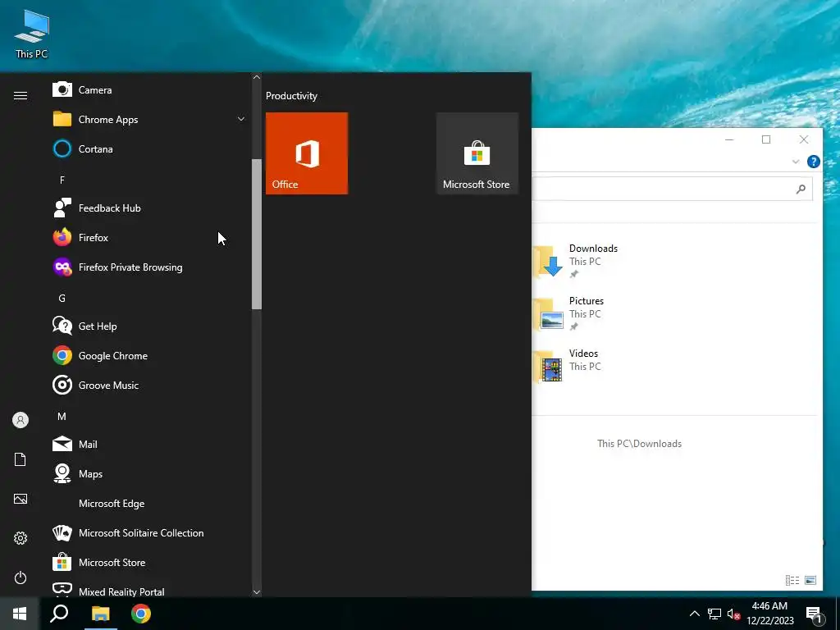
Task: Click the app list scroll-down arrow
Action: (257, 592)
